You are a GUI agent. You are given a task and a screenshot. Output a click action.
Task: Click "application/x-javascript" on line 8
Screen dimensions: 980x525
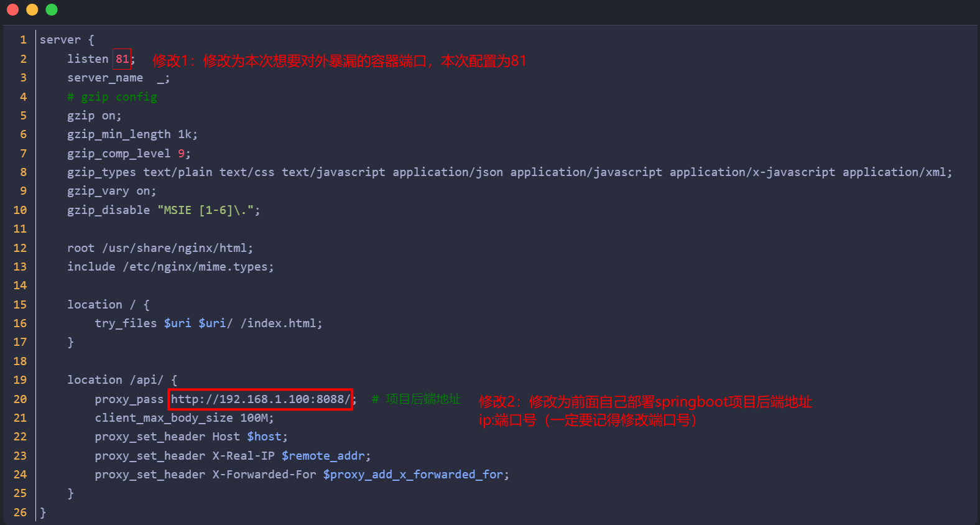[x=752, y=172]
